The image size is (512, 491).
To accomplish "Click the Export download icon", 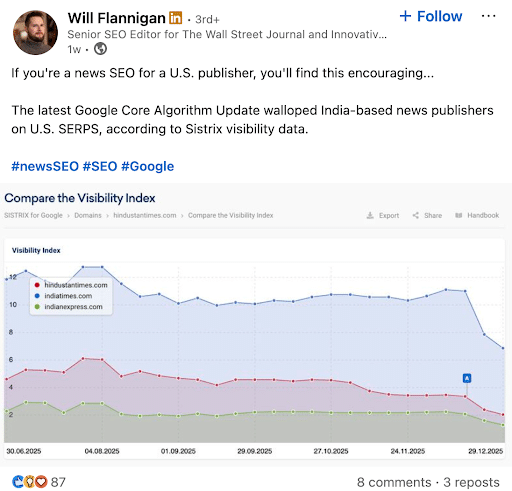I will pos(370,215).
